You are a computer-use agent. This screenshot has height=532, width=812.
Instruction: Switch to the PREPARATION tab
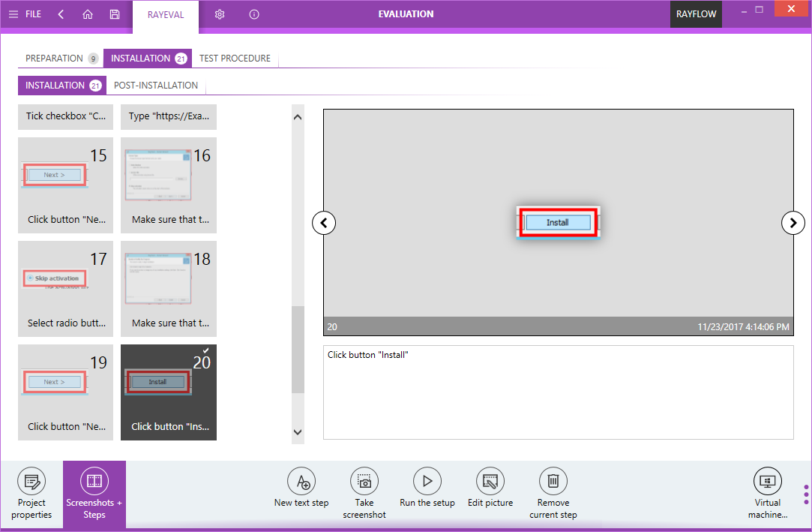coord(61,58)
